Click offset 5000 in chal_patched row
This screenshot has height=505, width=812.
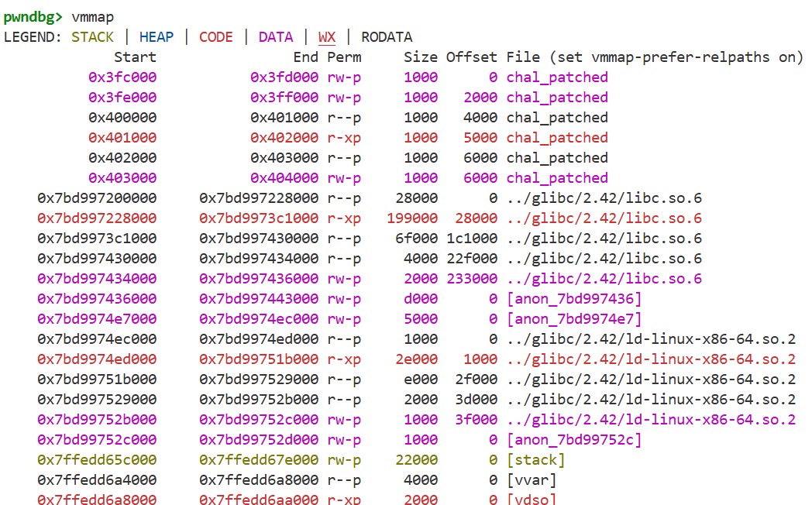480,138
